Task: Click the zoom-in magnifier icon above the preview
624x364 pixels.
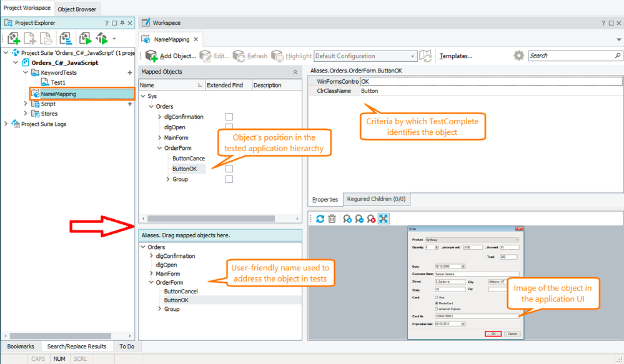Action: 347,219
